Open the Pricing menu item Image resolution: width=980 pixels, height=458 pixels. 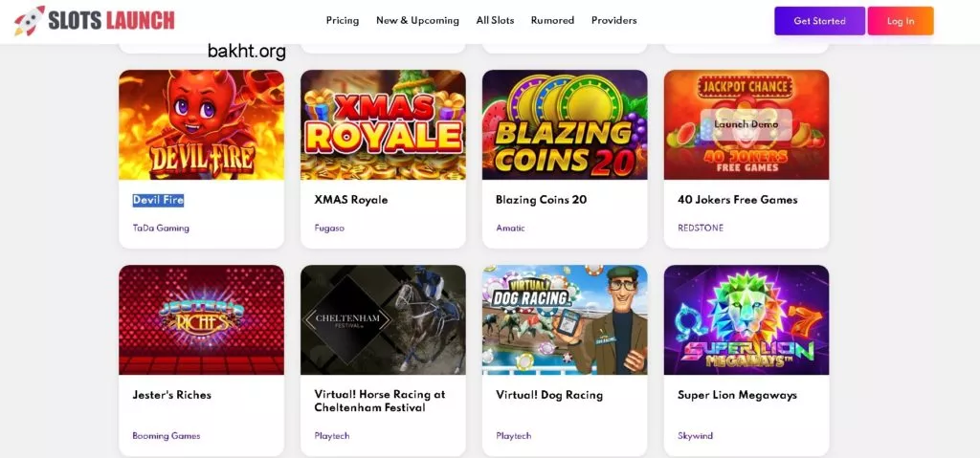(x=342, y=20)
